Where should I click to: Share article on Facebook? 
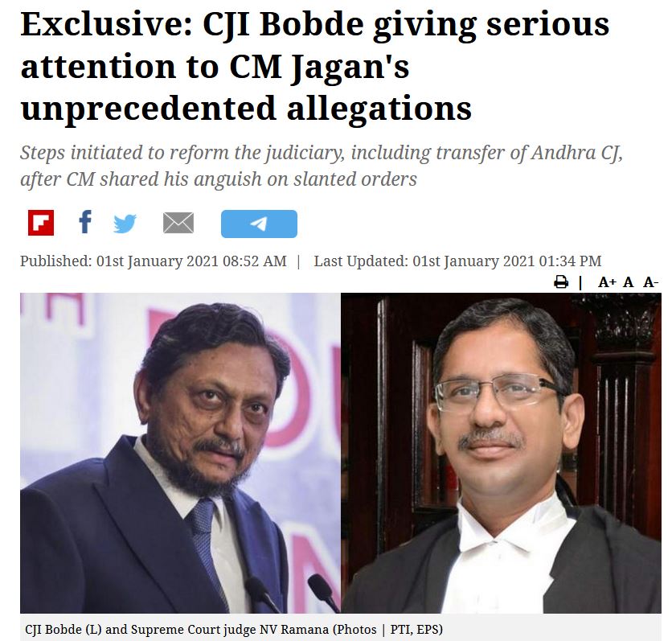click(85, 222)
